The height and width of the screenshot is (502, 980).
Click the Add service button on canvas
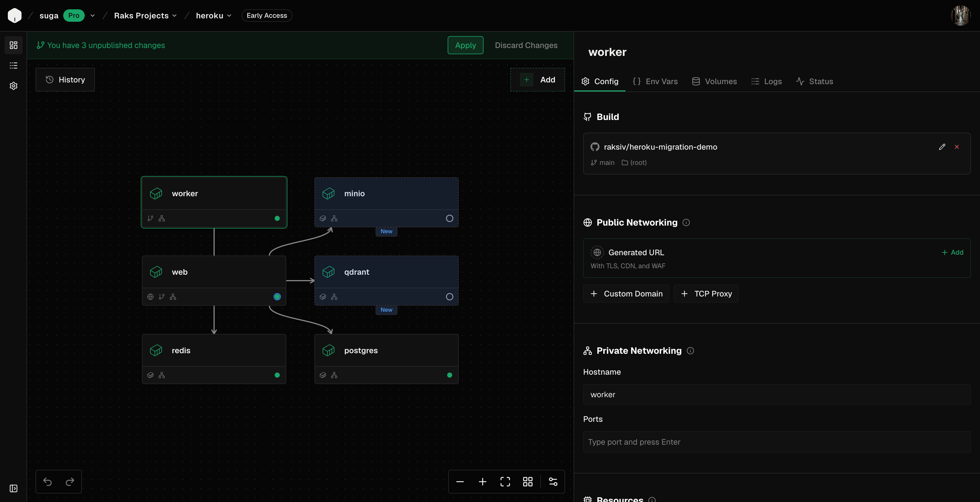(x=537, y=80)
